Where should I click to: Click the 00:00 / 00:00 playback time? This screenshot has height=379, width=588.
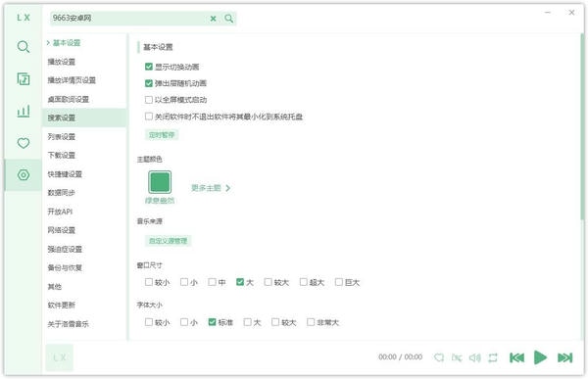point(400,357)
